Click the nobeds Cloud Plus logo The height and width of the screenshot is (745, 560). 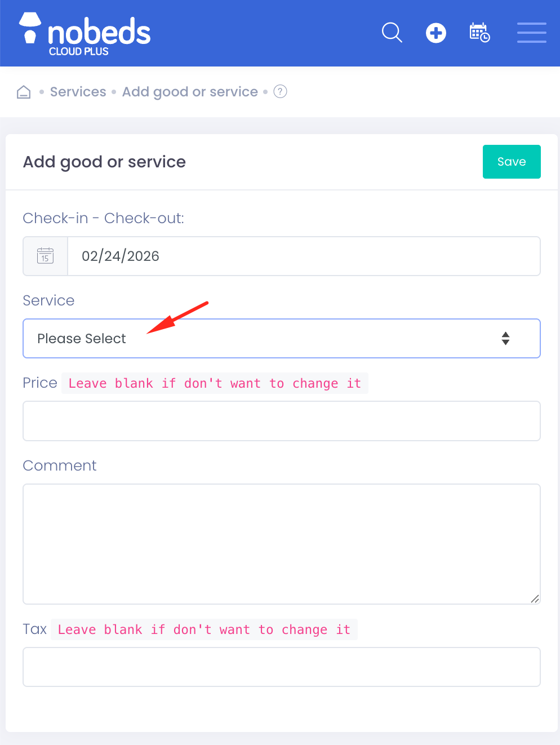pyautogui.click(x=85, y=35)
